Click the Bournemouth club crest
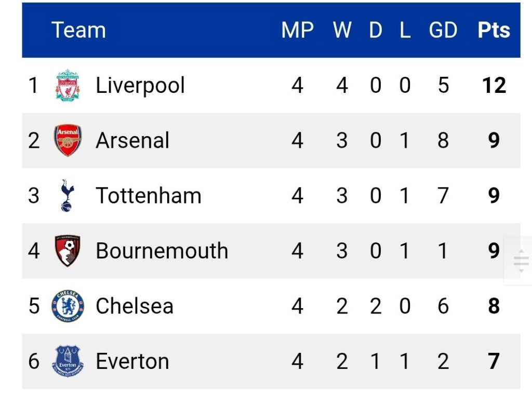Screen dimensions: 532x398 (x=68, y=251)
